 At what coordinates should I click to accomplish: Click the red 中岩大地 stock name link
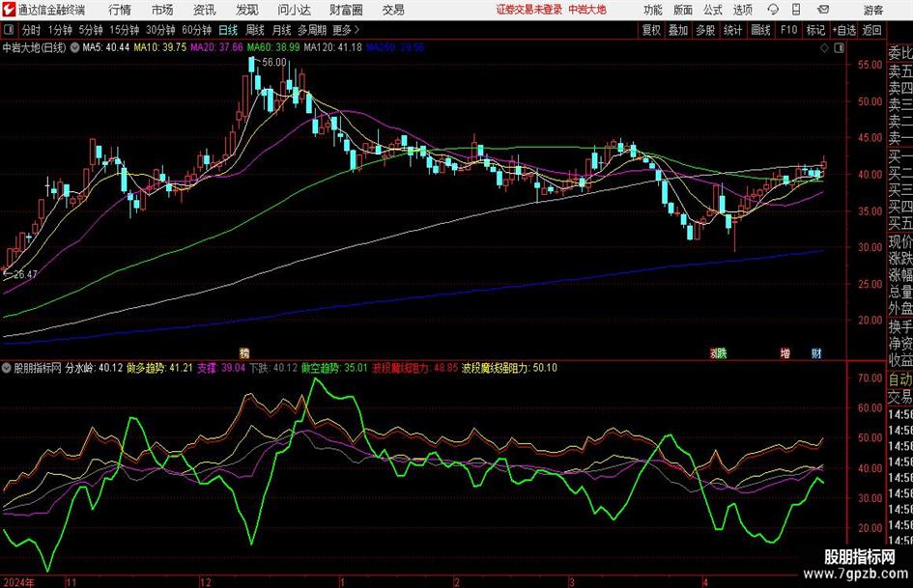pos(587,10)
